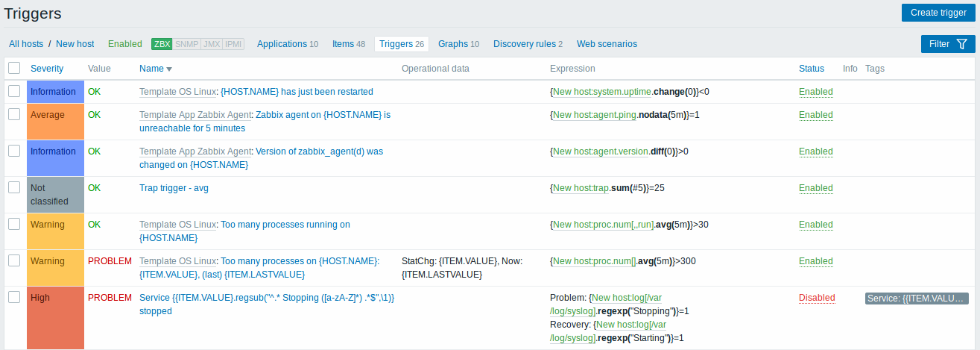Viewport: 980px width, 350px height.
Task: Click the IPMI availability badge
Action: point(233,44)
